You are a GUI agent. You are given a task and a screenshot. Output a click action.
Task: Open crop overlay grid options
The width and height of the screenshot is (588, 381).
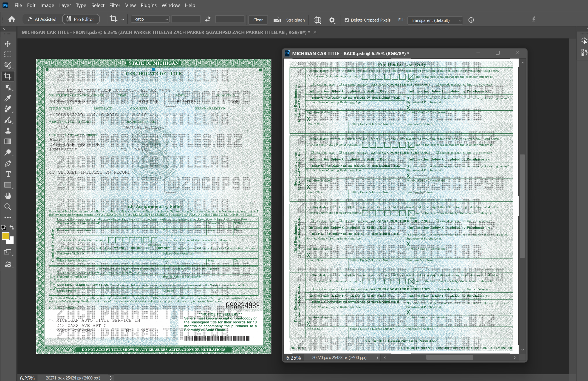coord(317,20)
